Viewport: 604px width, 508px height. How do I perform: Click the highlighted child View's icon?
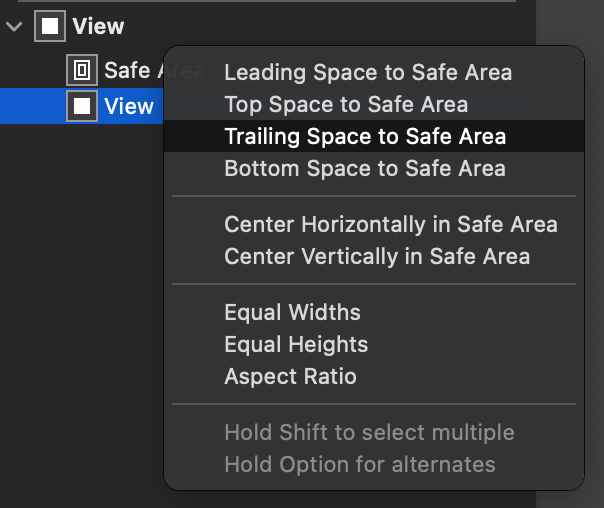[x=82, y=106]
